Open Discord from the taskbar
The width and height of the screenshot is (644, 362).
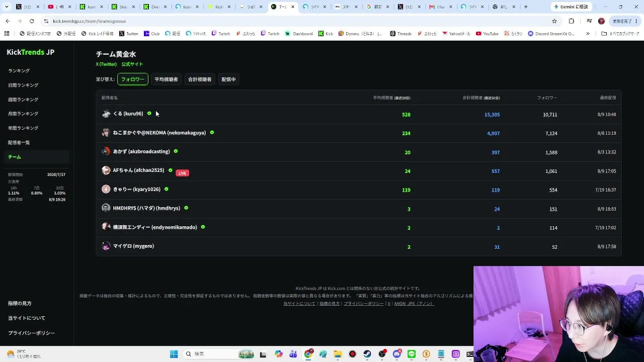397,354
